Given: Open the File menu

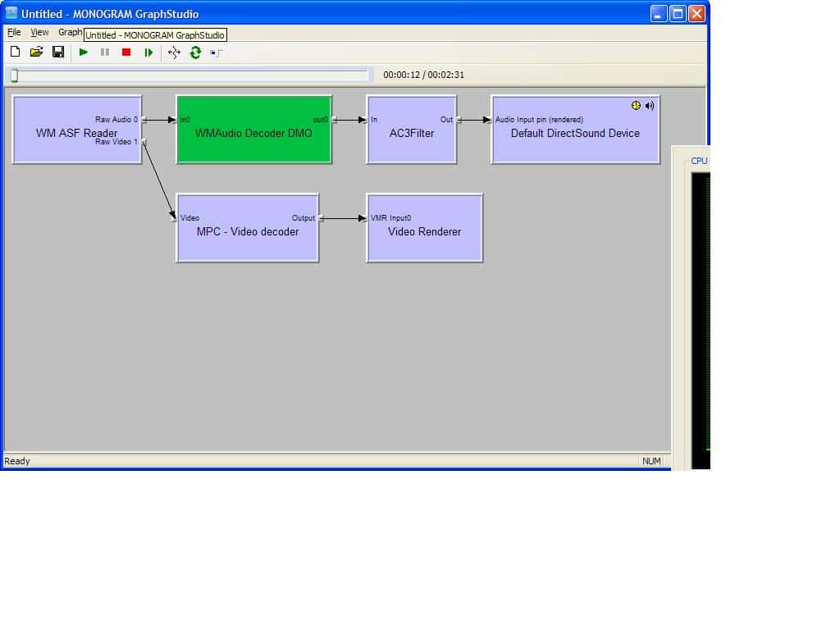Looking at the screenshot, I should pyautogui.click(x=14, y=32).
